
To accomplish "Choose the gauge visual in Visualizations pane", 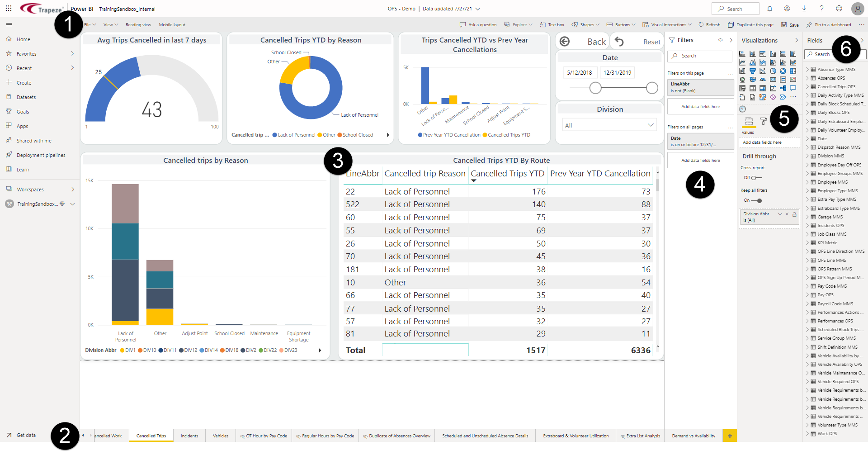I will point(763,80).
